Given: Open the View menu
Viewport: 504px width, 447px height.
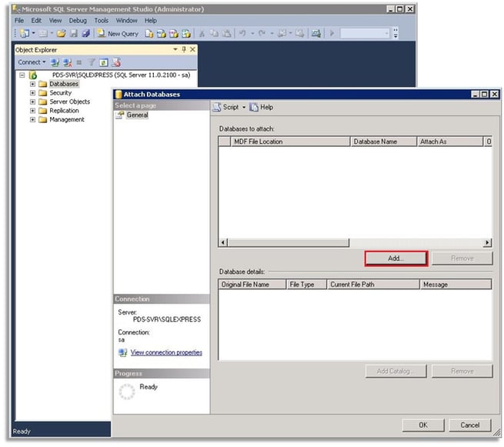Looking at the screenshot, I should tap(55, 21).
